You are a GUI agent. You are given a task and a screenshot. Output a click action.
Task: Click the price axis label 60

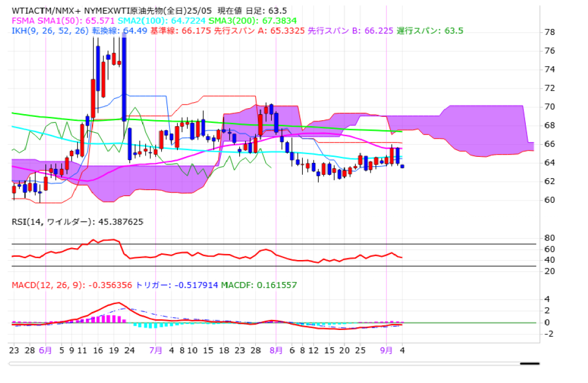549,200
